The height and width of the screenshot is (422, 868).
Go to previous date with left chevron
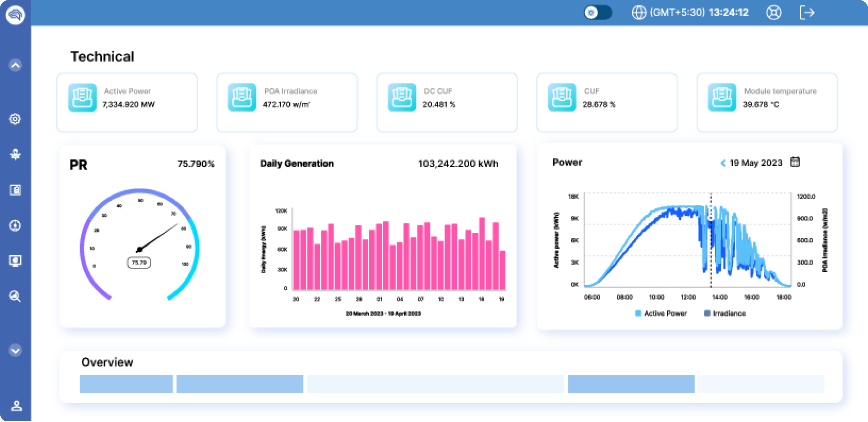pos(723,163)
